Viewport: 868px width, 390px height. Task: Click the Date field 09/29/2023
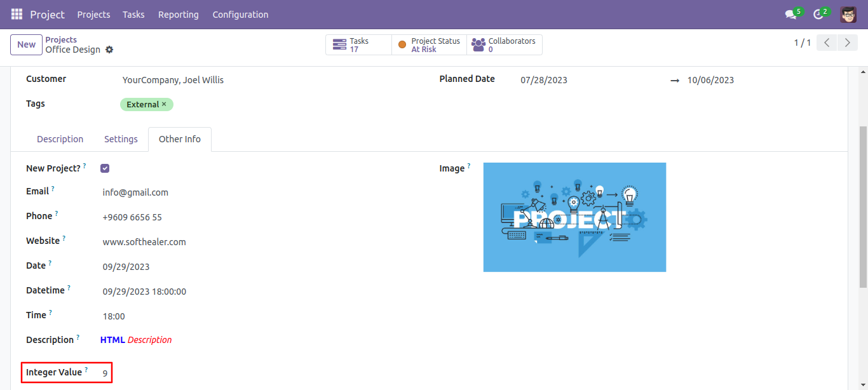tap(126, 267)
